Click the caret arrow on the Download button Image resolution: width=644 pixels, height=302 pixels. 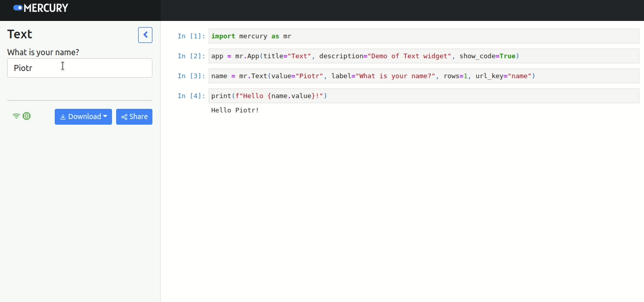pyautogui.click(x=105, y=117)
